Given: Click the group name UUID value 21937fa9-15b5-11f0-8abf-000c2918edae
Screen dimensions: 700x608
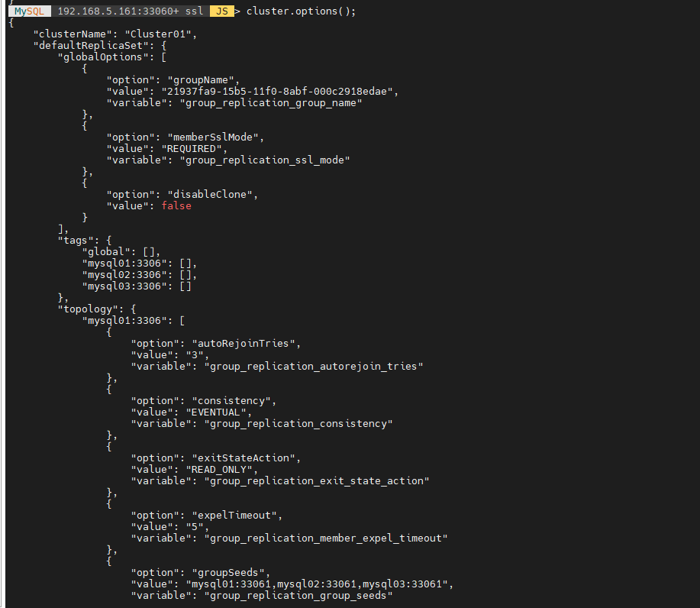Looking at the screenshot, I should point(277,92).
